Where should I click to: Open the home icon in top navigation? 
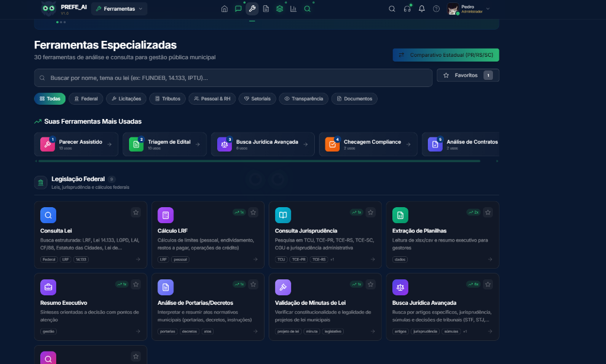[224, 8]
